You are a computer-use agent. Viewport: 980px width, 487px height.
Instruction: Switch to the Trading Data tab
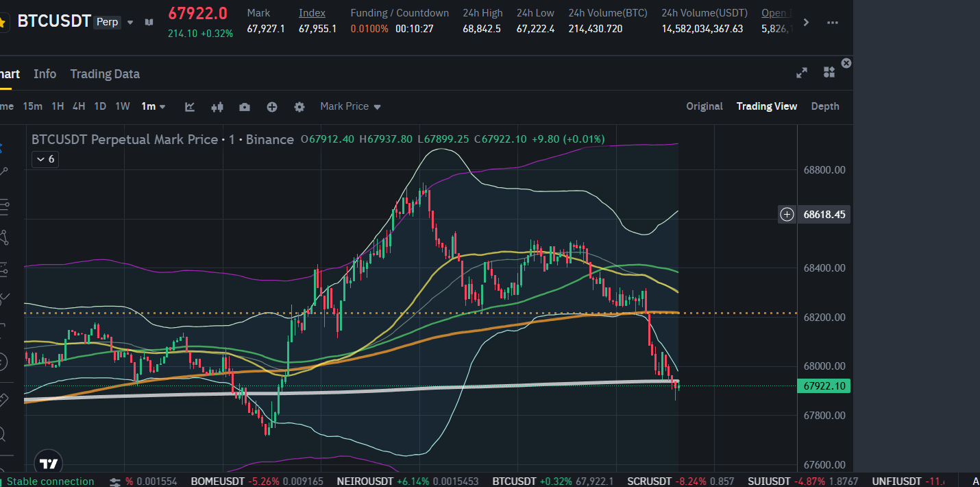point(105,73)
